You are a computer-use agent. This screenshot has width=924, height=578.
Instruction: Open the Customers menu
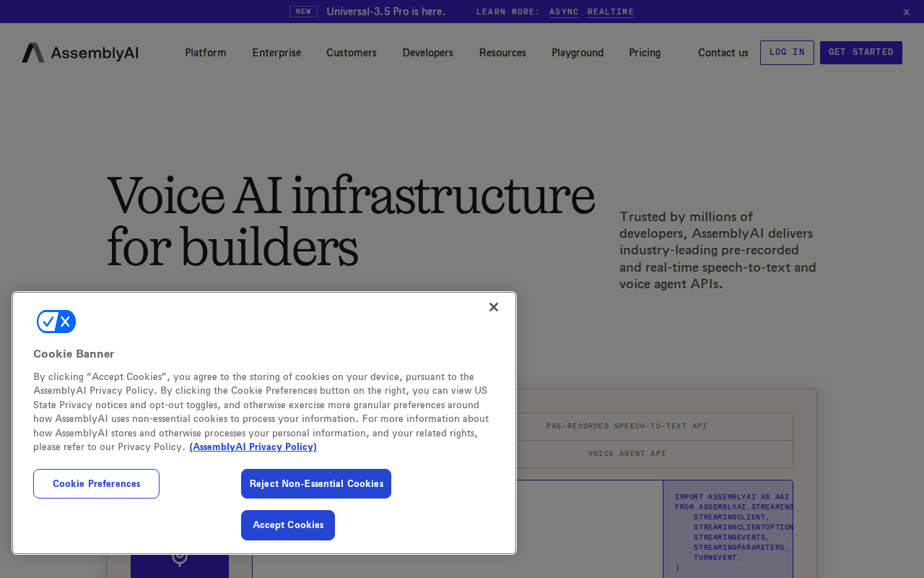pos(352,53)
